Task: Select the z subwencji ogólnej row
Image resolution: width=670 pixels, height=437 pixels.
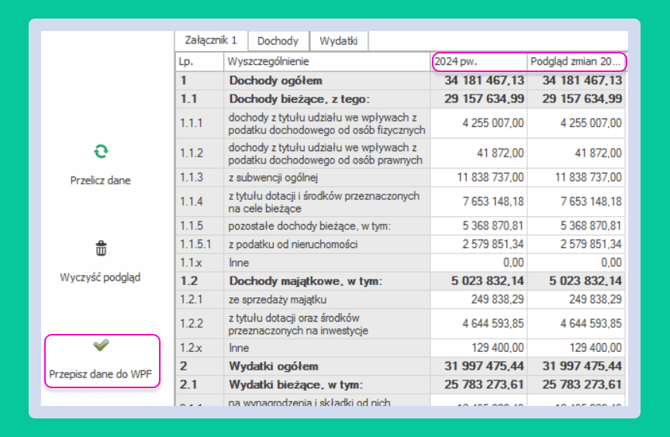Action: pyautogui.click(x=400, y=177)
